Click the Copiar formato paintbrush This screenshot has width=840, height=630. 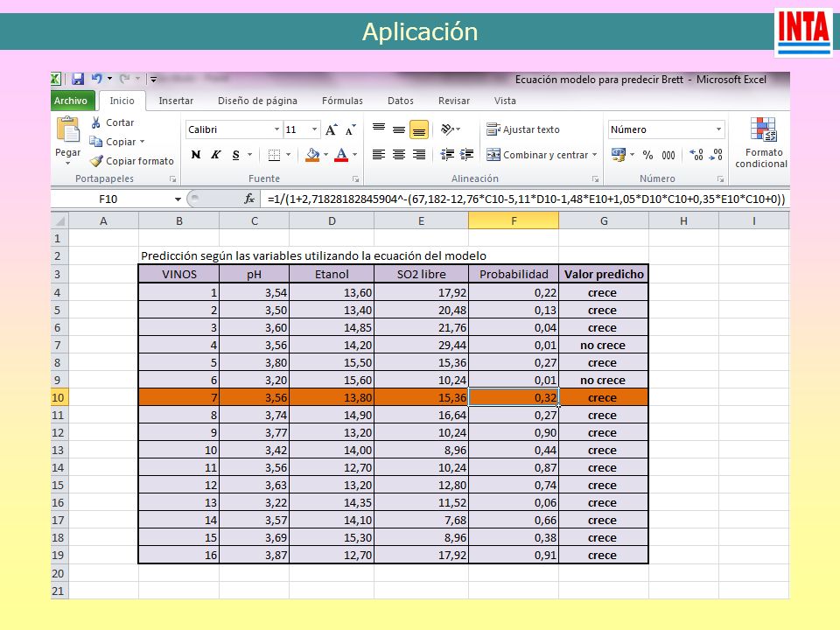pyautogui.click(x=132, y=161)
